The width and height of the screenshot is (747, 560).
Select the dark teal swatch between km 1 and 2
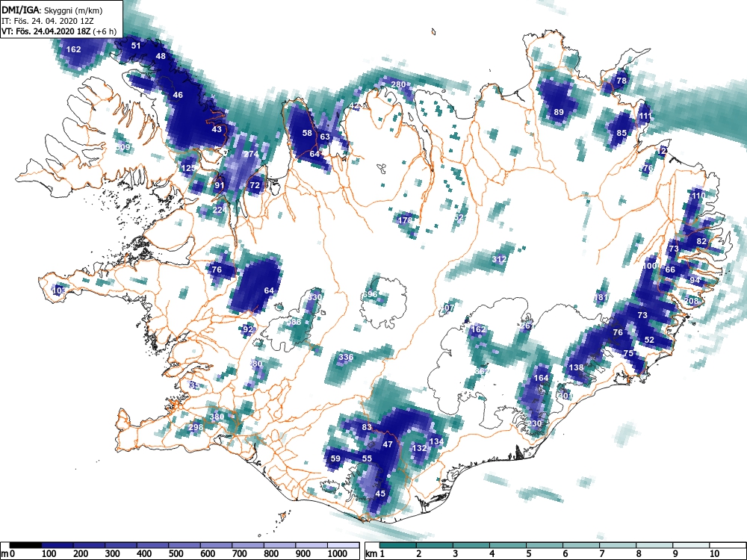pyautogui.click(x=398, y=545)
